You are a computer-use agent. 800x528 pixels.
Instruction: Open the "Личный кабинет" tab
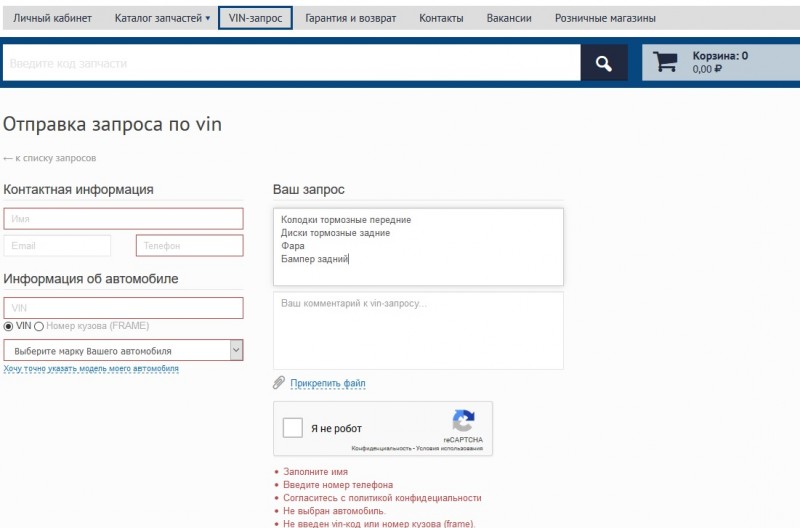52,18
